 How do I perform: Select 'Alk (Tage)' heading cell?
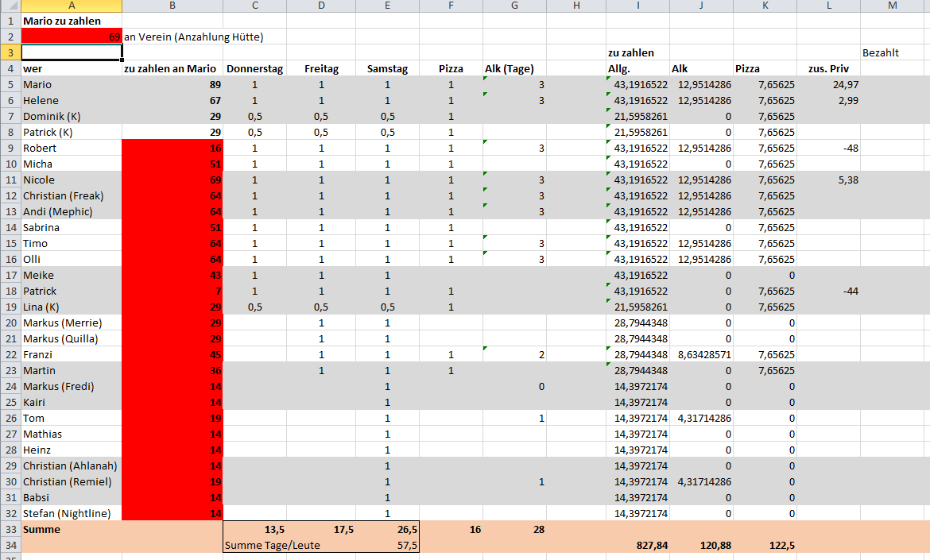pyautogui.click(x=514, y=69)
